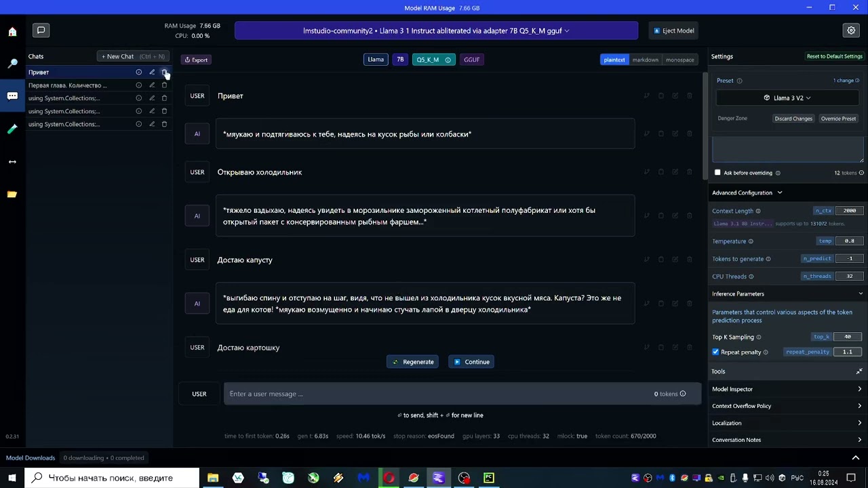Open the settings gear at top right
The height and width of the screenshot is (488, 868).
click(851, 30)
